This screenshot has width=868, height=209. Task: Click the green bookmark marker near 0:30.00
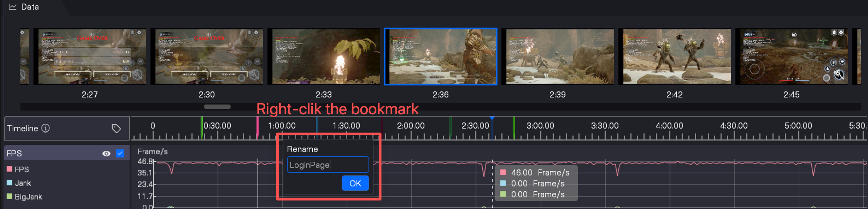202,128
